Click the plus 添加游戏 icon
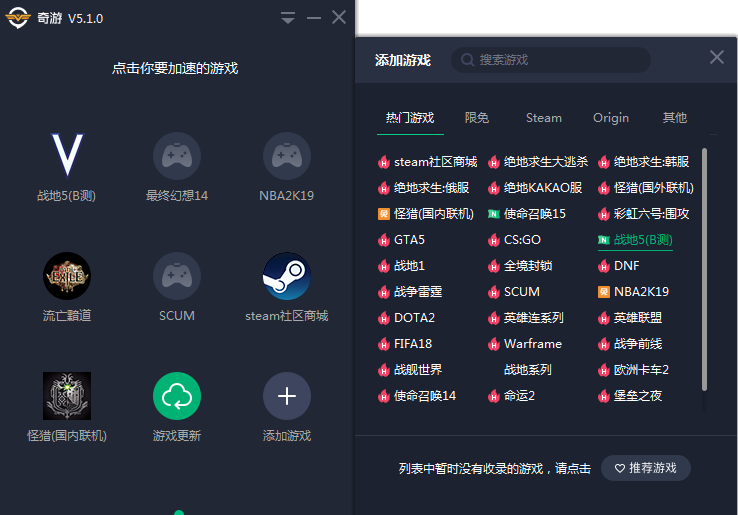The image size is (738, 515). 287,396
